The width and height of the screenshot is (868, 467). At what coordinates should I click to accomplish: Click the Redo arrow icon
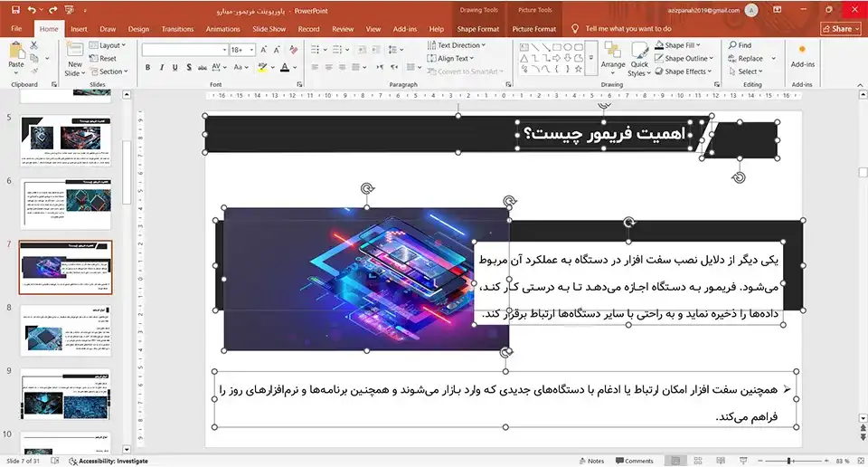pyautogui.click(x=53, y=10)
